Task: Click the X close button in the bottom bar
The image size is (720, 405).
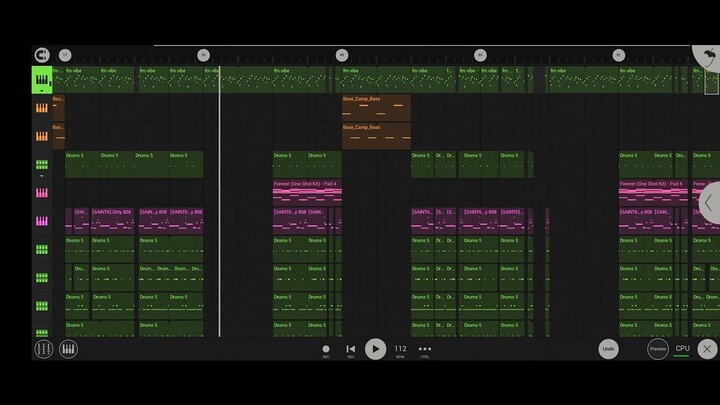Action: [x=707, y=349]
